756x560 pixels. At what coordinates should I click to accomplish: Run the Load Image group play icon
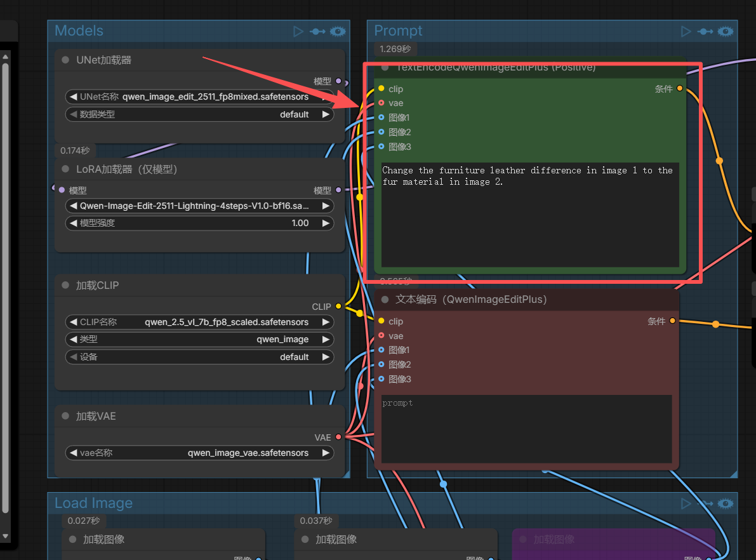pyautogui.click(x=685, y=503)
